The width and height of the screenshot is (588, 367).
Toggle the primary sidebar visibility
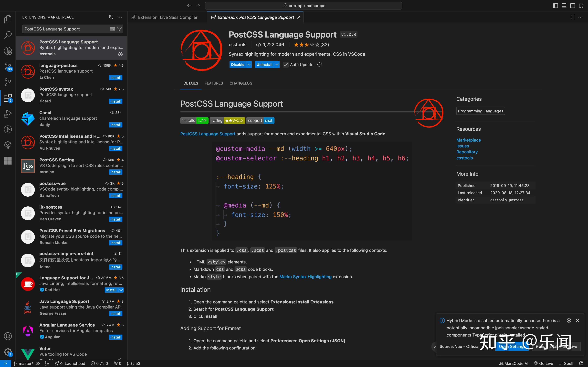point(555,5)
